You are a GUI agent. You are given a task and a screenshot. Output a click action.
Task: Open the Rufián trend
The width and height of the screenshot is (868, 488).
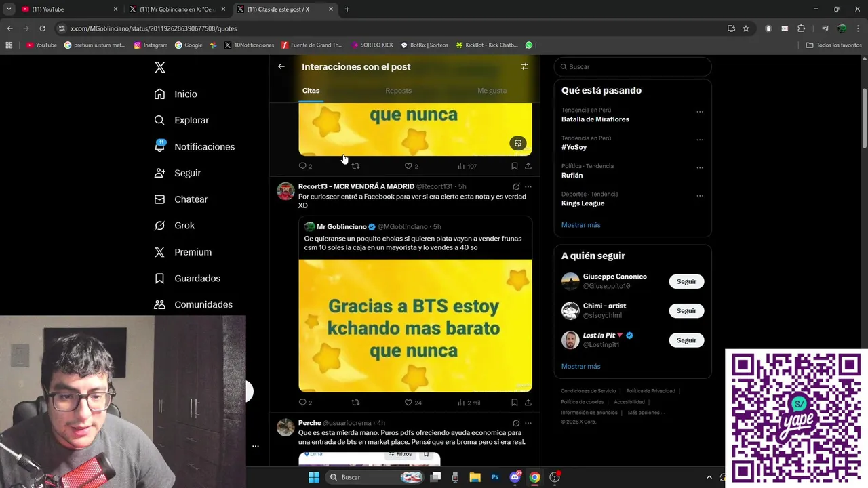pos(572,175)
